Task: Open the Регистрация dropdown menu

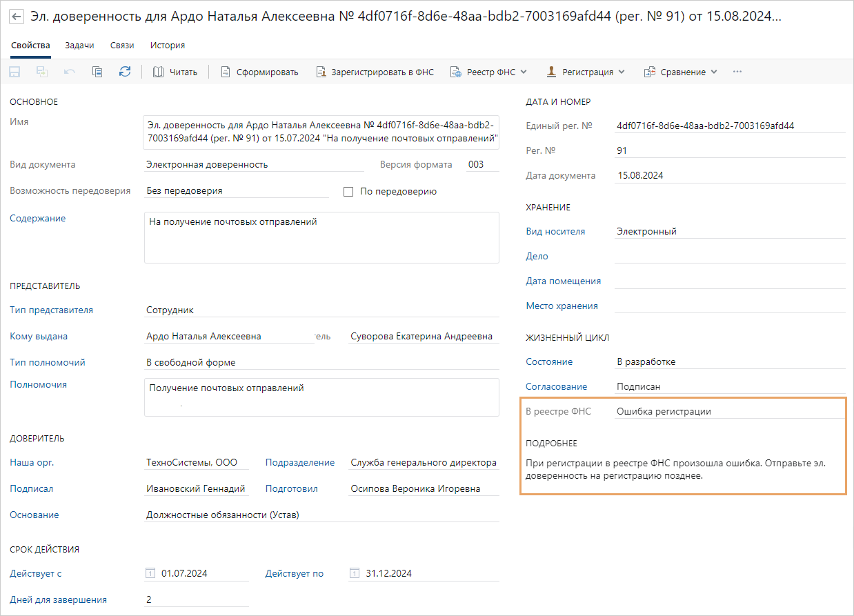Action: coord(586,72)
